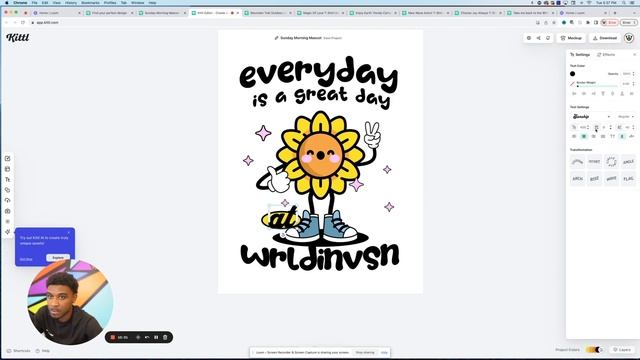Close the Kittl AI popup
Viewport: 640px width, 360px height.
(69, 232)
